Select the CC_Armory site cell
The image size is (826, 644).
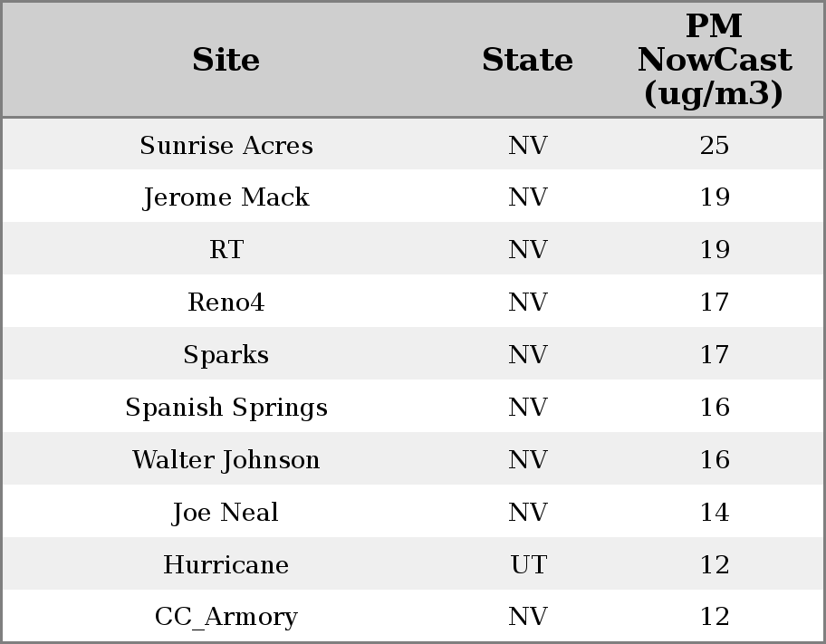click(x=226, y=617)
